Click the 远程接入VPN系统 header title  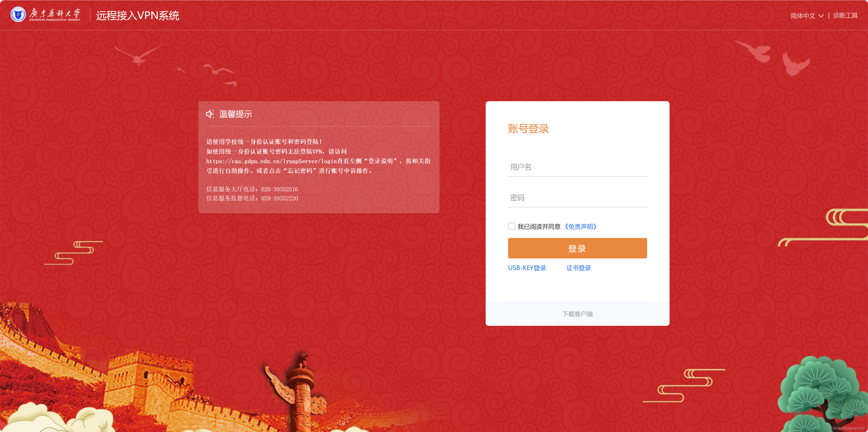point(138,15)
